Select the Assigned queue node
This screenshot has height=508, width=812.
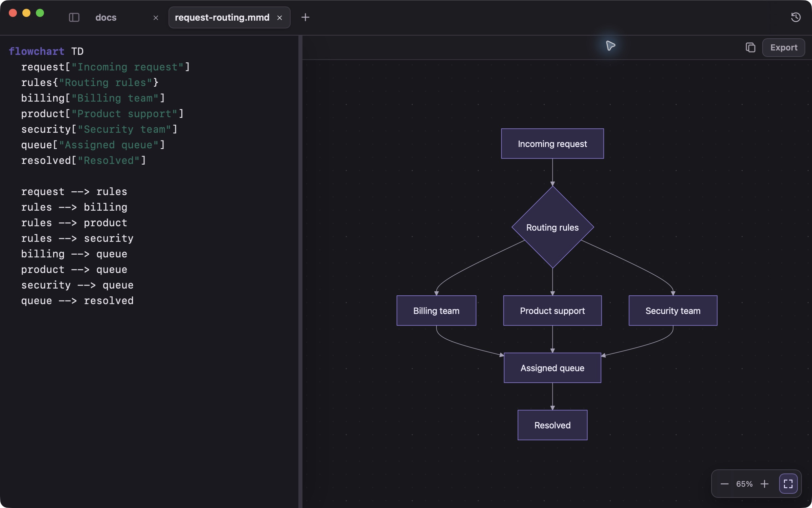(x=552, y=368)
